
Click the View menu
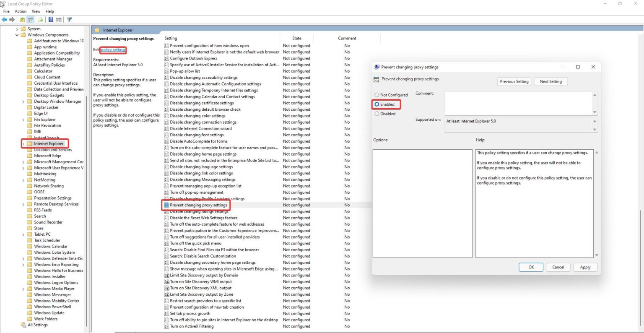pos(36,11)
